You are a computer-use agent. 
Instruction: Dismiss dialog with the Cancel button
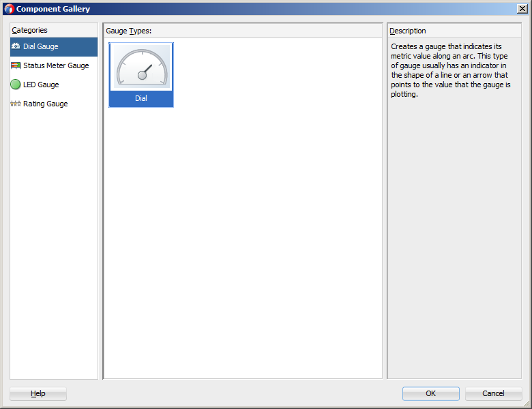tap(493, 393)
